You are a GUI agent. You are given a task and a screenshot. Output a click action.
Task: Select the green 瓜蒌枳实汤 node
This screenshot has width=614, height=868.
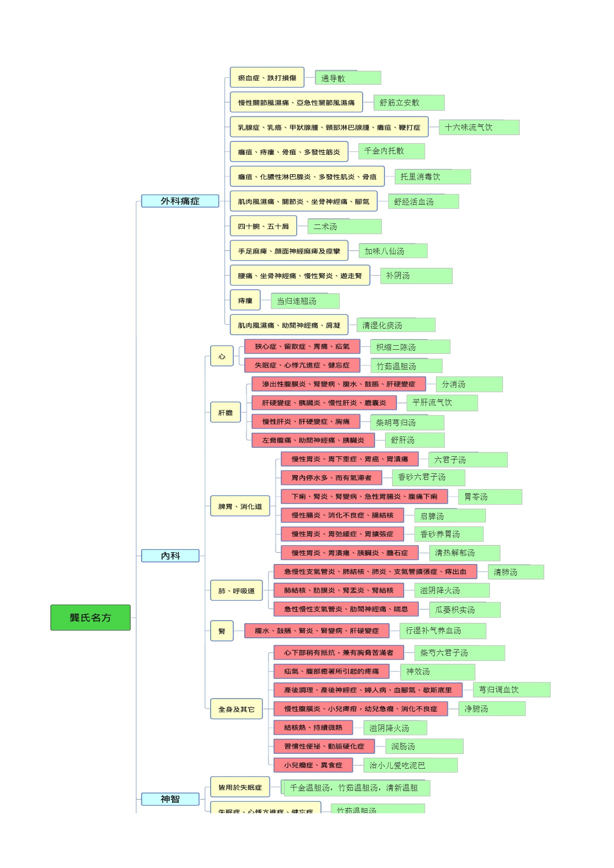465,609
